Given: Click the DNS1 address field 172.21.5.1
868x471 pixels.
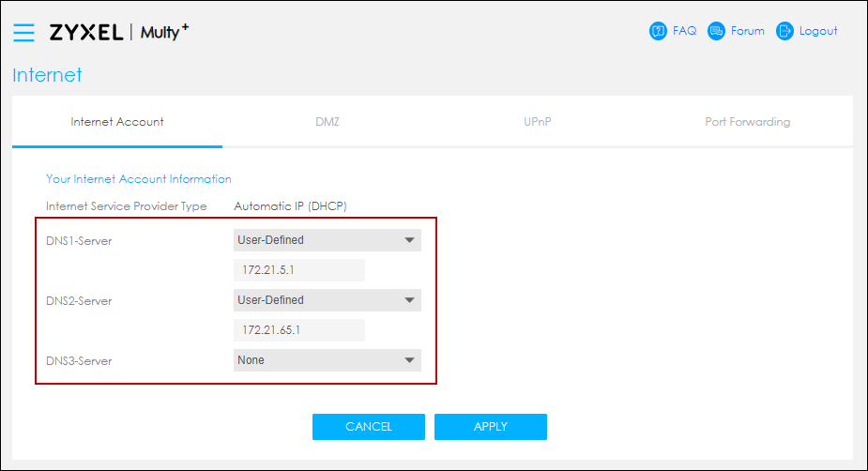Looking at the screenshot, I should (x=299, y=270).
